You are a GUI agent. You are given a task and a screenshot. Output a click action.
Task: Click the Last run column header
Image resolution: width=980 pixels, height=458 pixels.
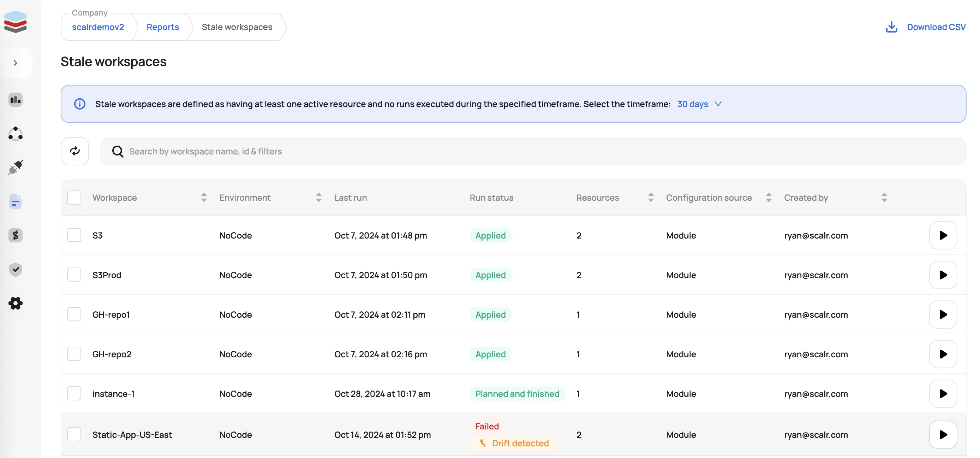click(351, 198)
